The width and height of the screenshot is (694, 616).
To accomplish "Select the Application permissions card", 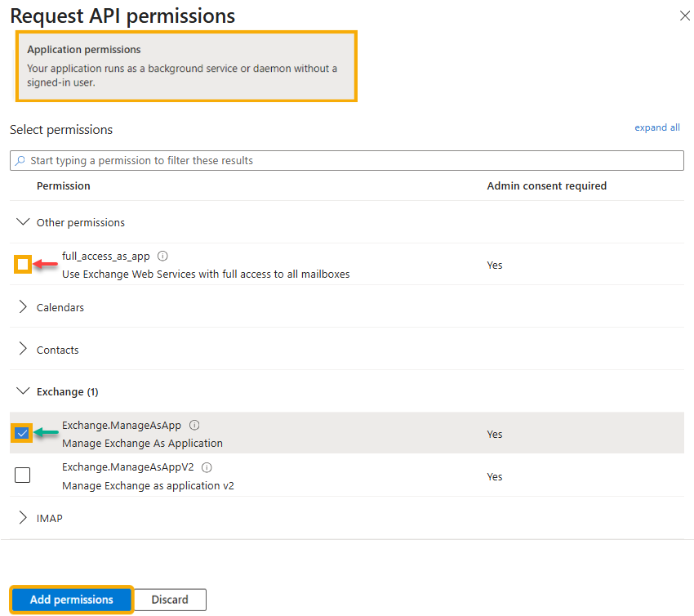I will [186, 66].
